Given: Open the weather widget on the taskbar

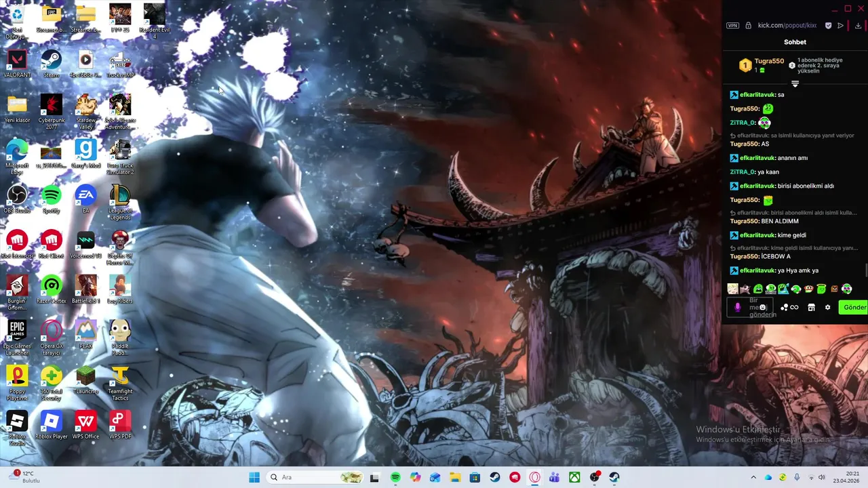Looking at the screenshot, I should pyautogui.click(x=24, y=477).
